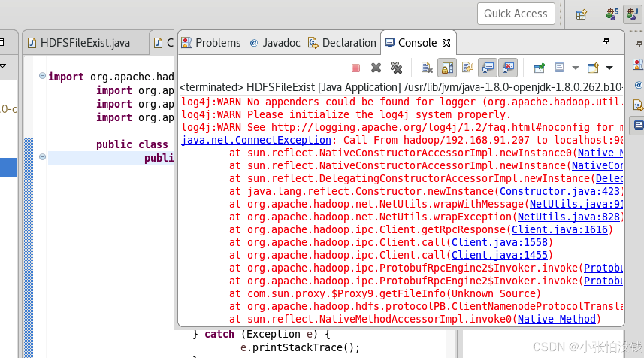Remove all terminated launches
This screenshot has width=644, height=358.
[x=396, y=68]
